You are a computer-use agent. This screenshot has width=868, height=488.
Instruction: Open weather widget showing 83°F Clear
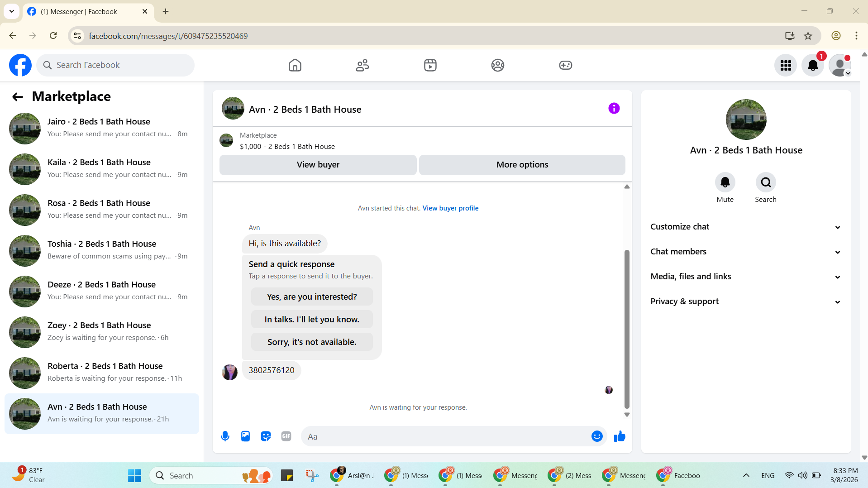[29, 475]
